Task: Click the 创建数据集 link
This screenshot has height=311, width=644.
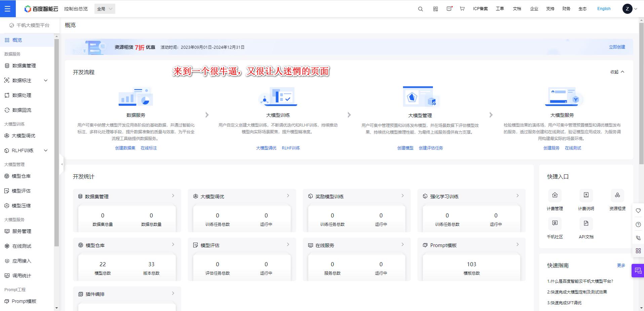Action: point(125,148)
